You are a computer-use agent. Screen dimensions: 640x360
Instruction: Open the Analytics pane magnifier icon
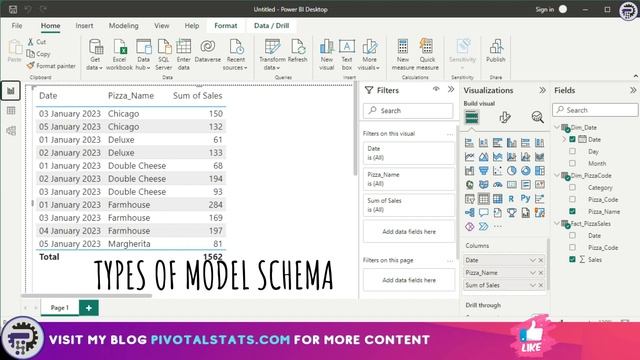tap(538, 118)
